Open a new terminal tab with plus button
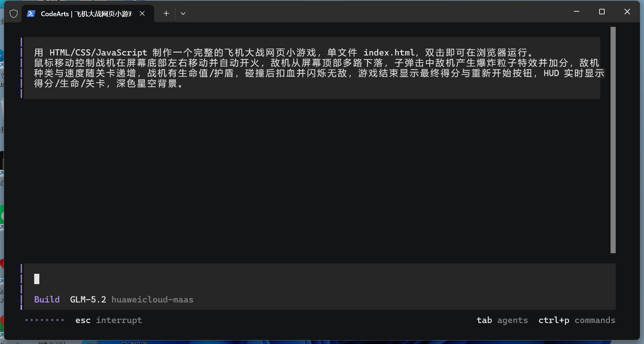The image size is (644, 344). point(166,14)
